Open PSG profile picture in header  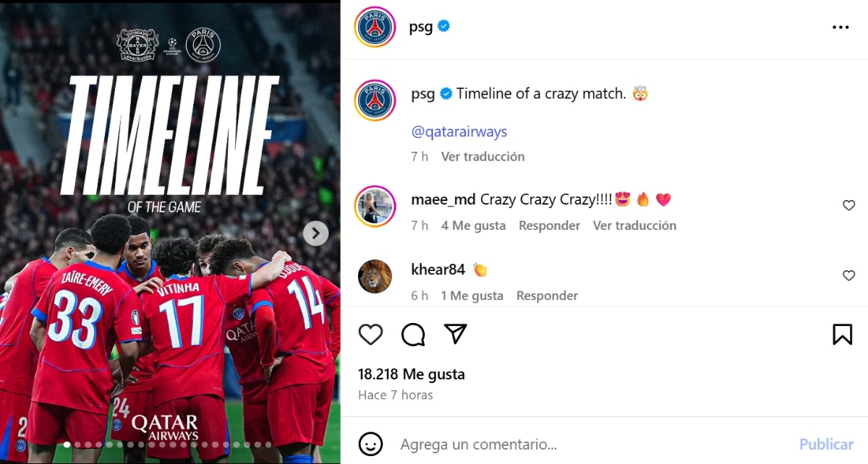375,27
